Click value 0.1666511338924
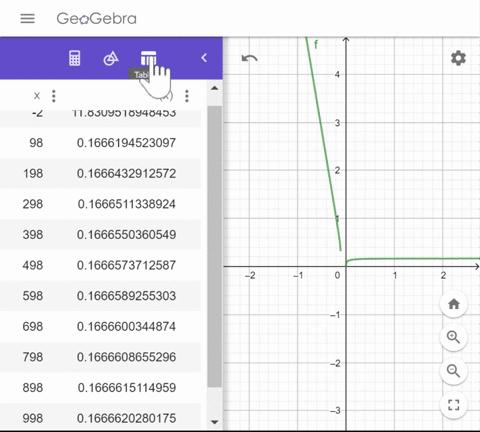Screen dimensions: 480x432 click(x=126, y=204)
